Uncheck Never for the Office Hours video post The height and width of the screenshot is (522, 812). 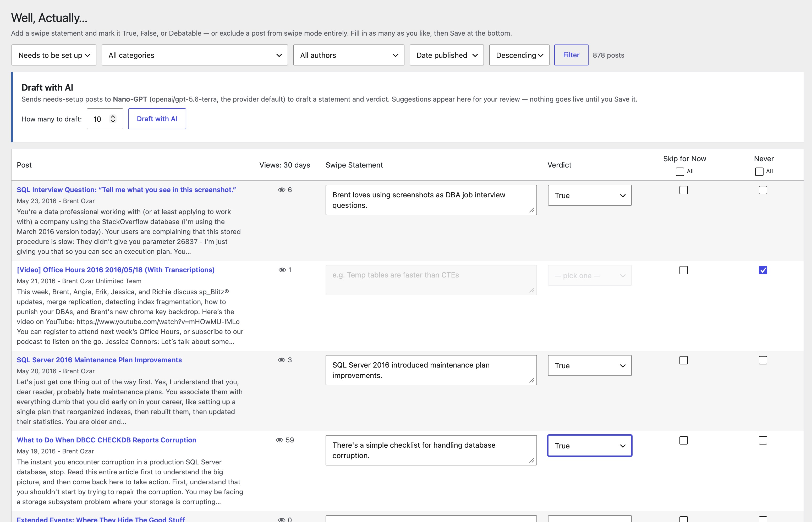(763, 270)
